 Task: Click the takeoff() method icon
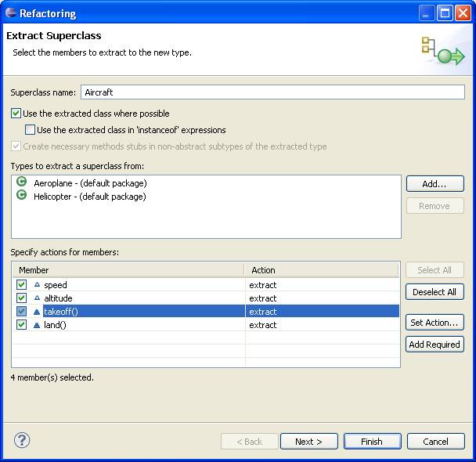pos(37,312)
